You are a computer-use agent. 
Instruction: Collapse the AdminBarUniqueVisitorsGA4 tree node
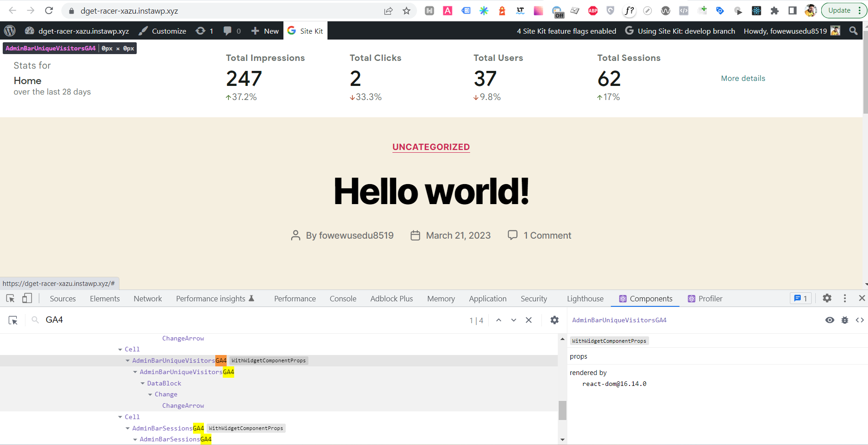[x=128, y=360]
